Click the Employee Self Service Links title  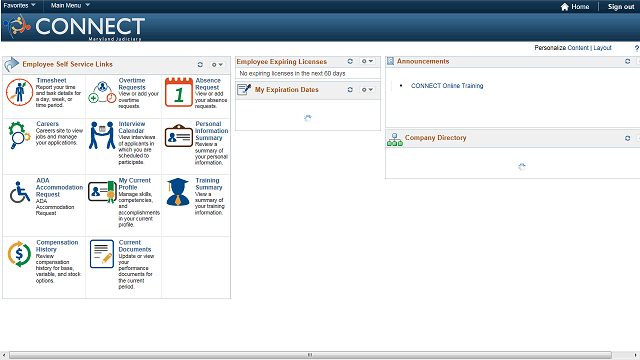click(67, 64)
